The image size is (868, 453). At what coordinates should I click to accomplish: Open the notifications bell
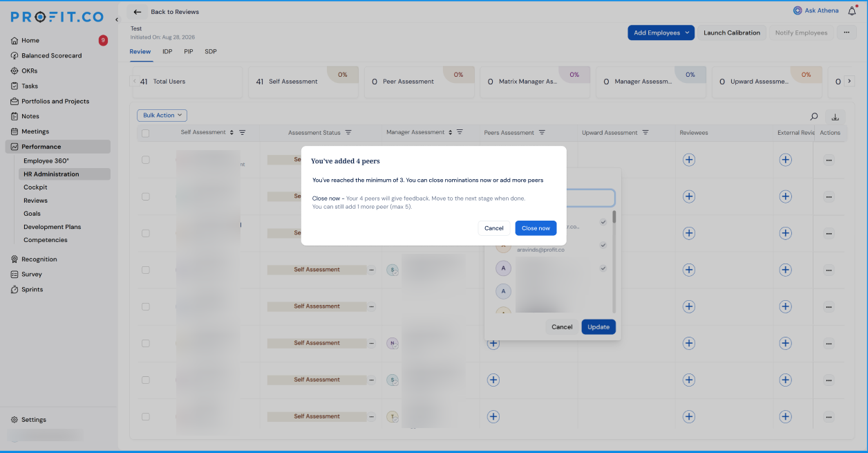[x=851, y=10]
